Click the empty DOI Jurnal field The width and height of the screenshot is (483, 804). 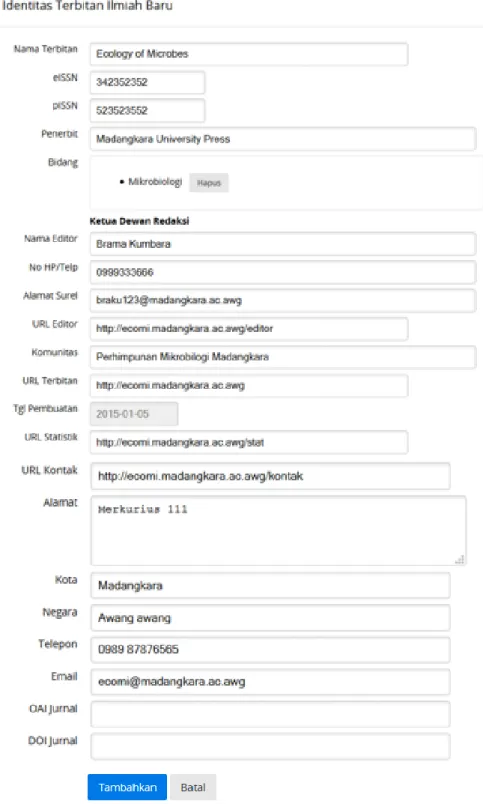271,746
